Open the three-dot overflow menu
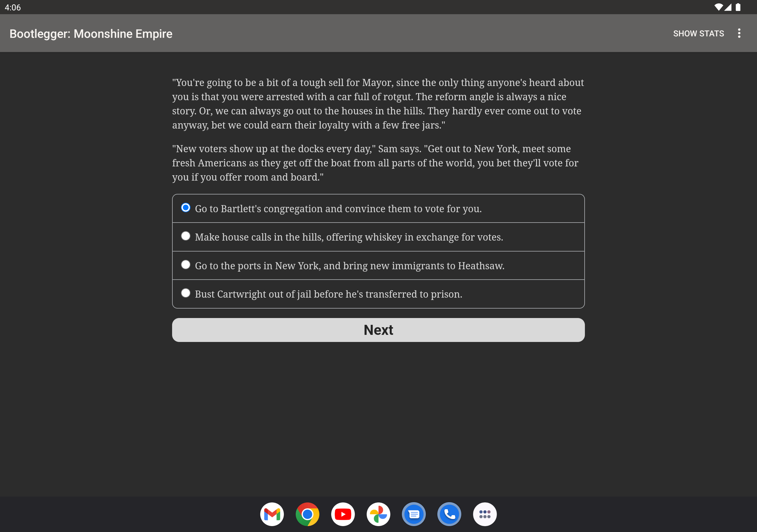Screen dimensions: 757x532 tap(739, 33)
